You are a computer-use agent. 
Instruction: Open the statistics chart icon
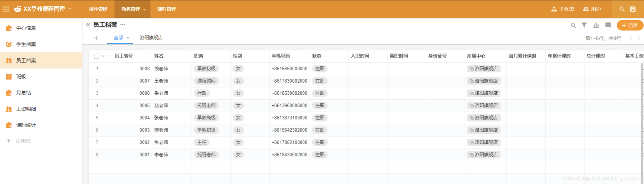(596, 25)
